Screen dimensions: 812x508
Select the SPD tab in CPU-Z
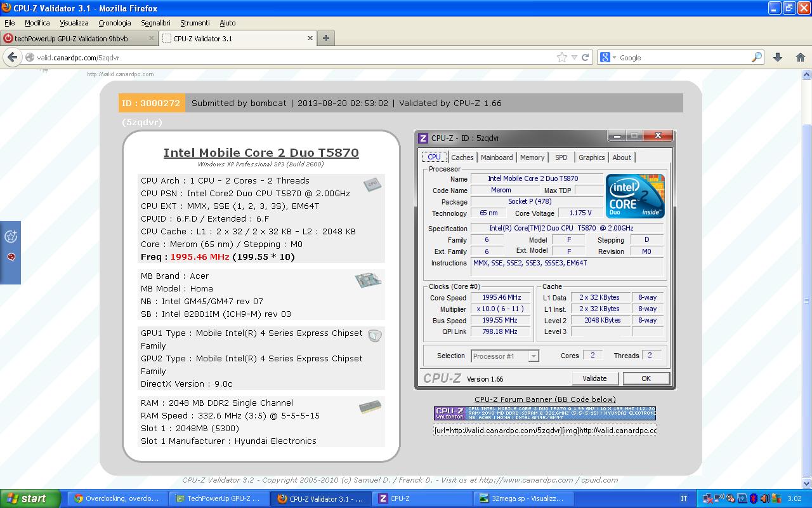[x=561, y=157]
